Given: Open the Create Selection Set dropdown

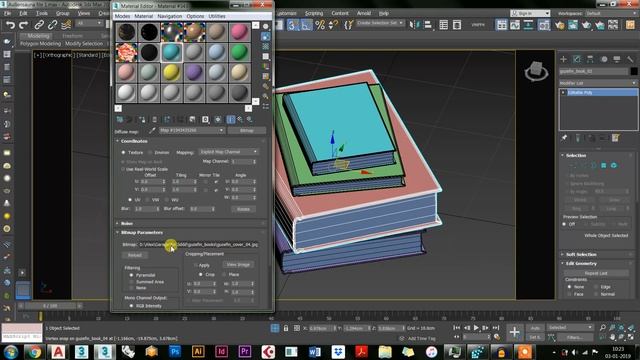Looking at the screenshot, I should pyautogui.click(x=380, y=23).
